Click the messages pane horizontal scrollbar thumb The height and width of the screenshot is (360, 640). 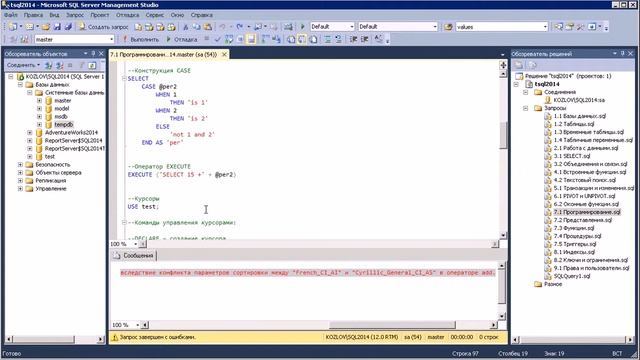click(x=392, y=325)
